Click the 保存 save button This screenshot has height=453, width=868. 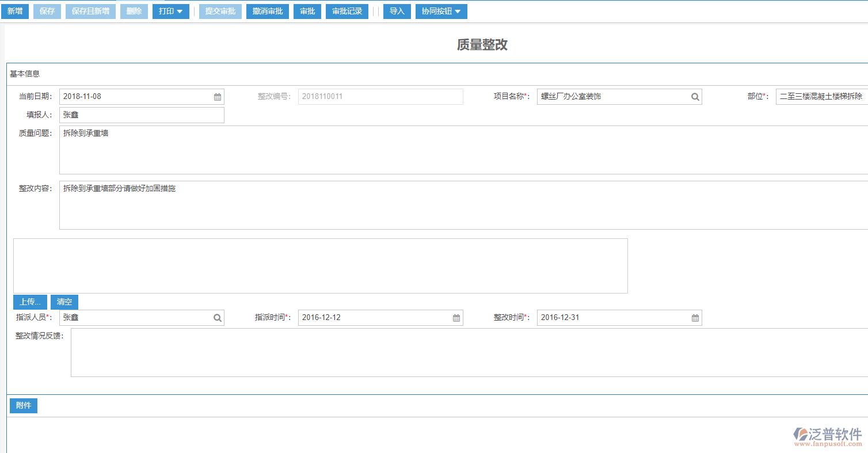[x=47, y=11]
